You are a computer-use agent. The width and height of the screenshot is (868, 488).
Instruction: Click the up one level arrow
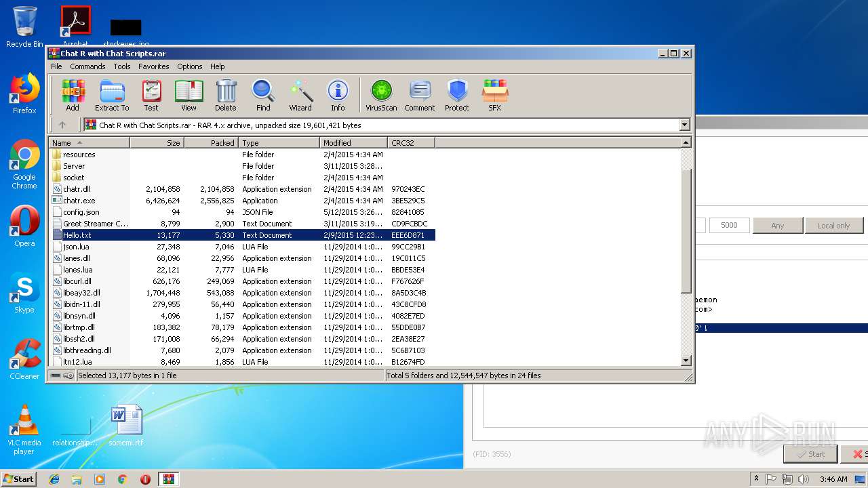62,125
